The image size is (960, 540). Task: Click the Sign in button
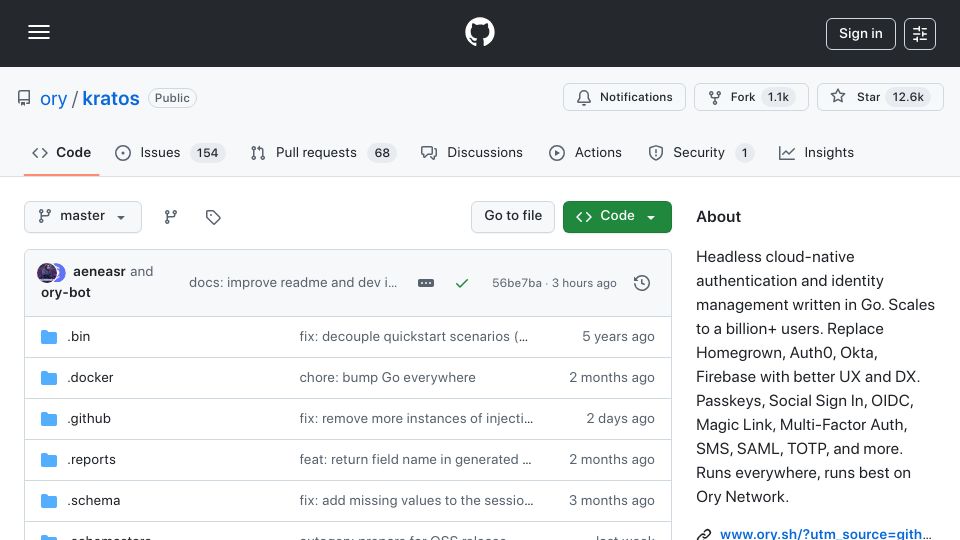(860, 34)
